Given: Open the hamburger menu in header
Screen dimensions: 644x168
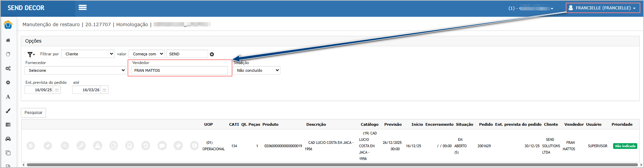Looking at the screenshot, I should [x=83, y=7].
